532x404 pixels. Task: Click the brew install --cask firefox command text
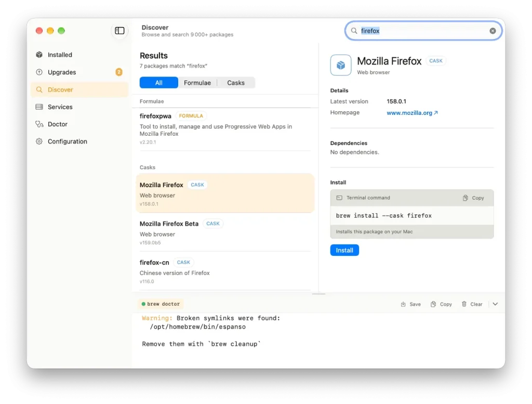click(384, 216)
